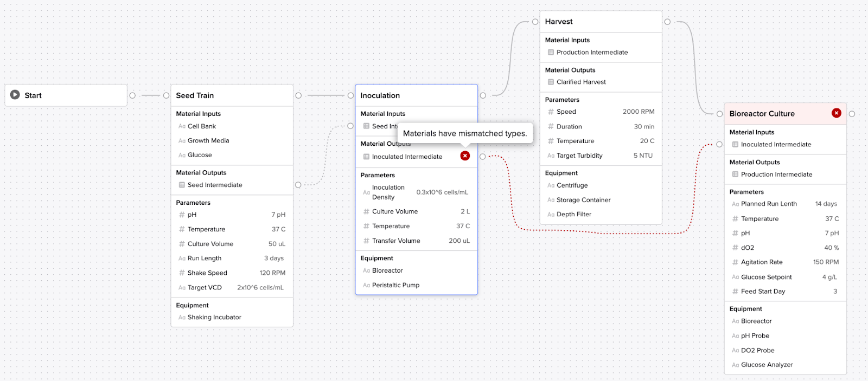This screenshot has height=381, width=868.
Task: Select the Inoculation node header
Action: (x=380, y=95)
